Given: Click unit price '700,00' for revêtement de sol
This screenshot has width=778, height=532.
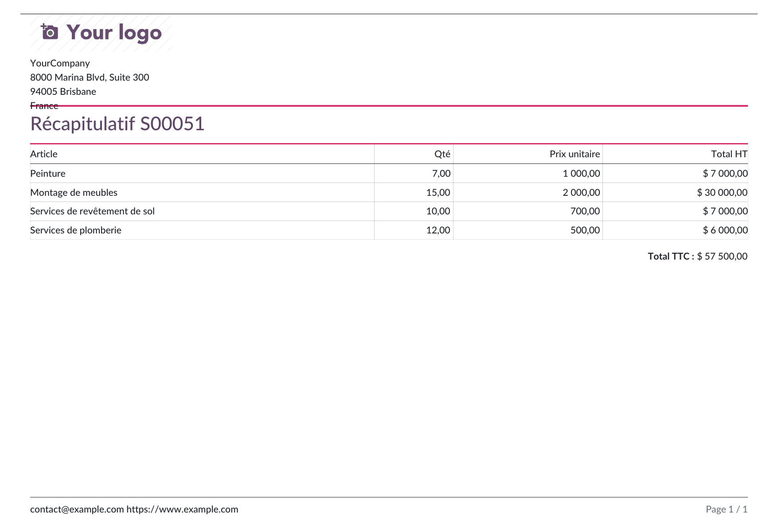Looking at the screenshot, I should tap(585, 211).
